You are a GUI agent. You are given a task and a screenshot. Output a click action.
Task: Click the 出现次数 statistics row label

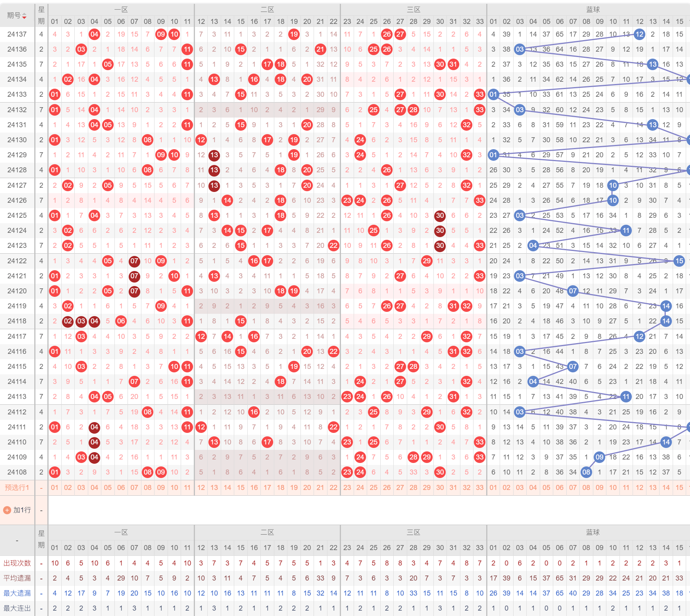click(x=17, y=563)
